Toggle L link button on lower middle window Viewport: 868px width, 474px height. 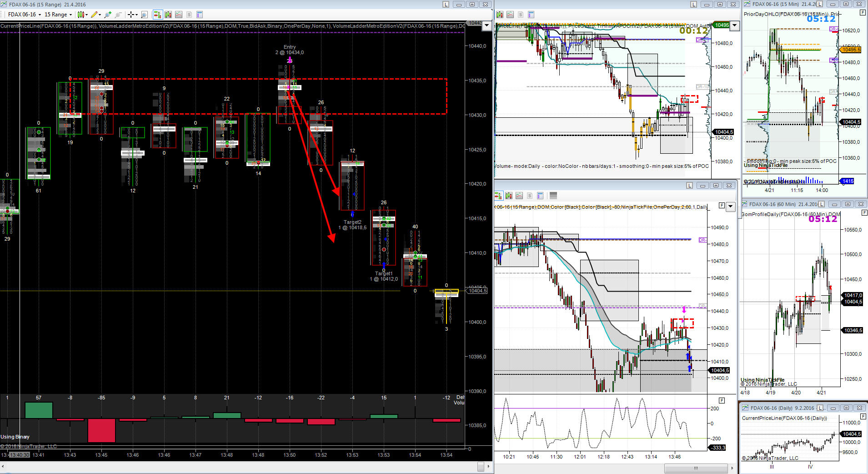point(690,185)
